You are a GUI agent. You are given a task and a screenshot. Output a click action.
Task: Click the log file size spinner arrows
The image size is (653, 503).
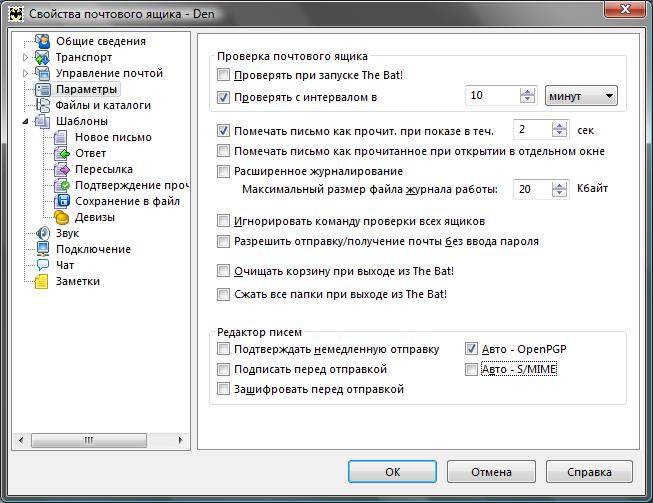[x=559, y=189]
